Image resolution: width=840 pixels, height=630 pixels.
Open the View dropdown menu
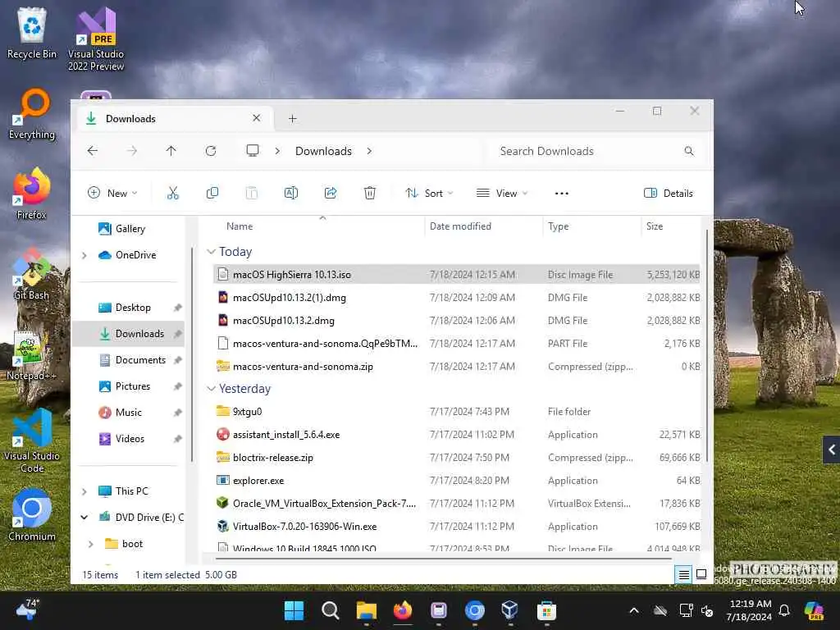click(502, 193)
